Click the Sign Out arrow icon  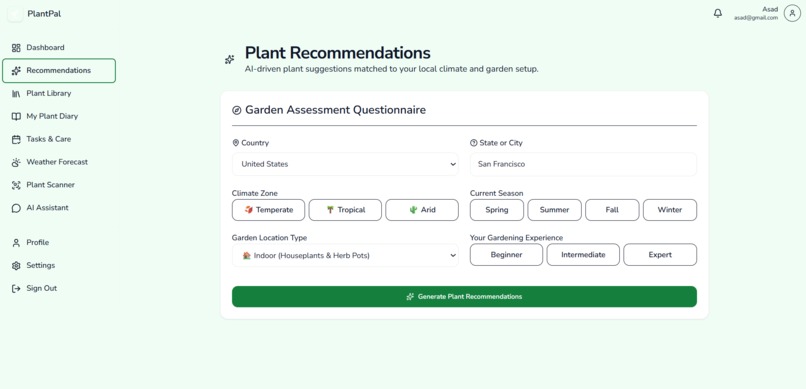pos(16,289)
